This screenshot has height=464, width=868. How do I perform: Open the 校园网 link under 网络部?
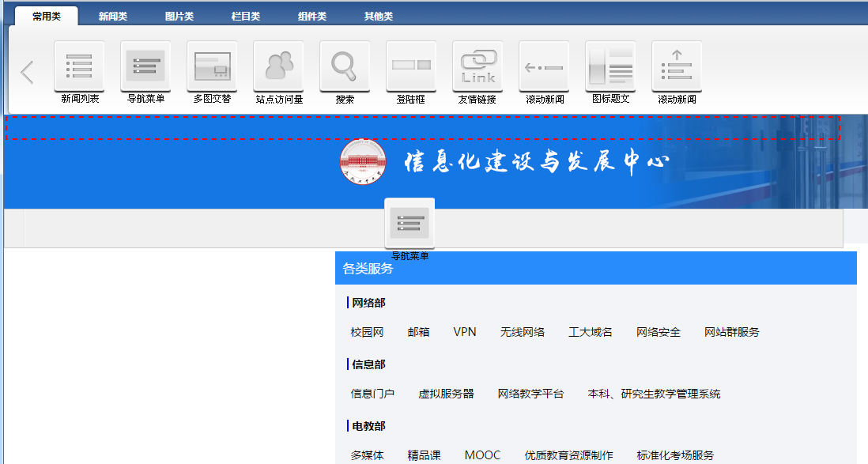(x=367, y=332)
